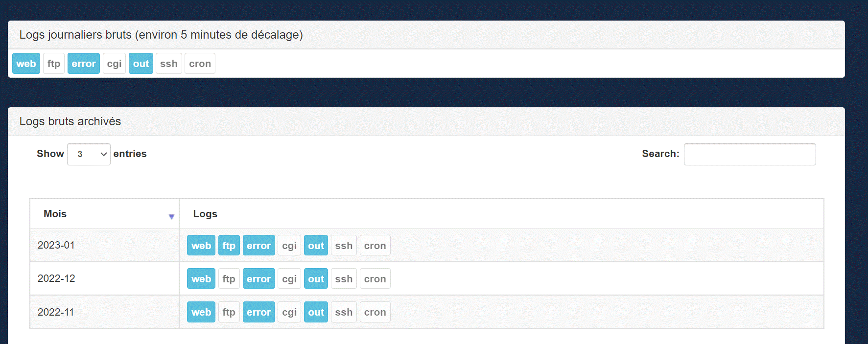This screenshot has width=868, height=344.
Task: Click the 2022-11 ftp log button
Action: (x=229, y=312)
